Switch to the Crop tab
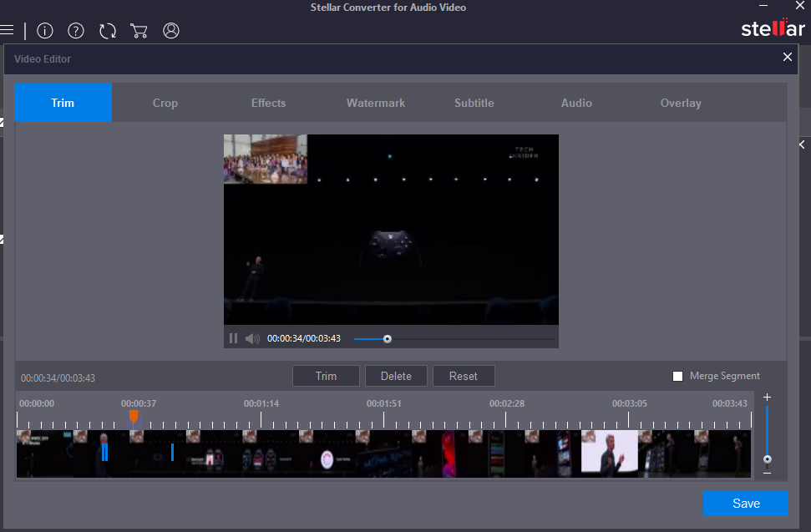The image size is (811, 532). point(165,103)
